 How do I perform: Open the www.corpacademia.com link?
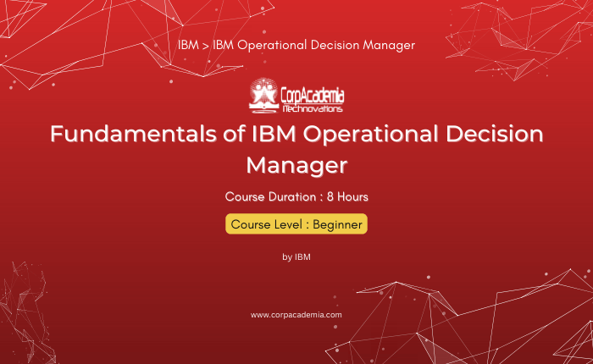tap(296, 315)
